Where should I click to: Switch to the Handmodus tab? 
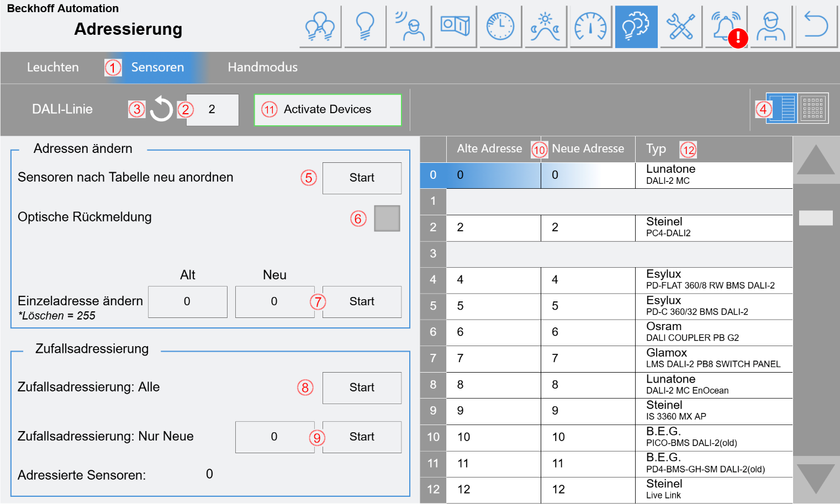click(263, 67)
